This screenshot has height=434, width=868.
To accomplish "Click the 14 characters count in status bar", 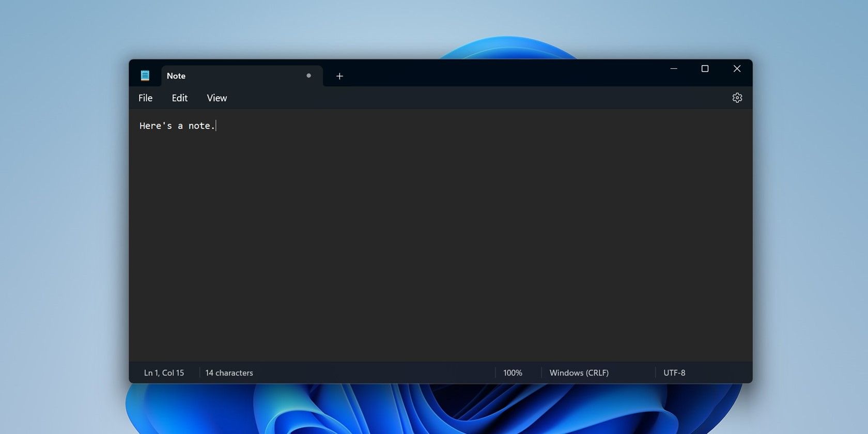I will 229,373.
